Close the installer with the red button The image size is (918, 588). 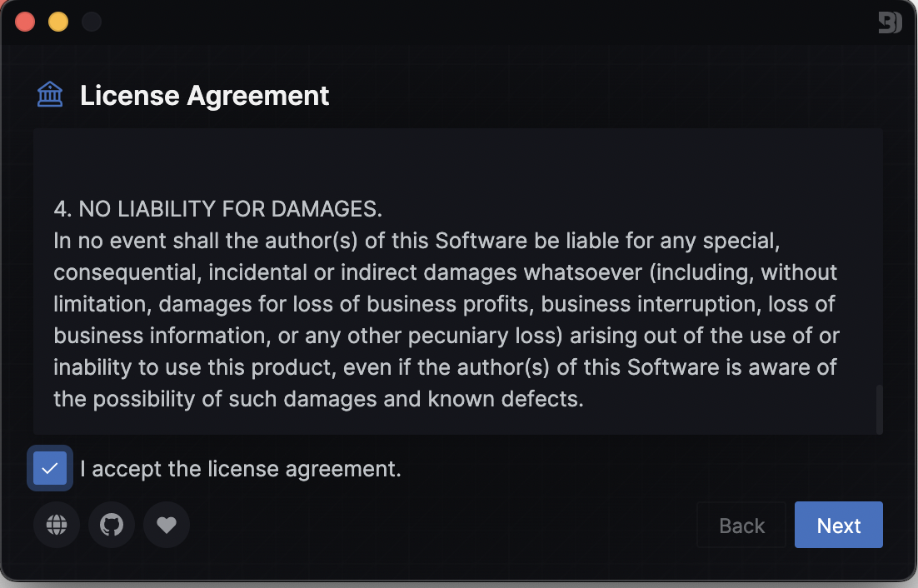tap(25, 22)
